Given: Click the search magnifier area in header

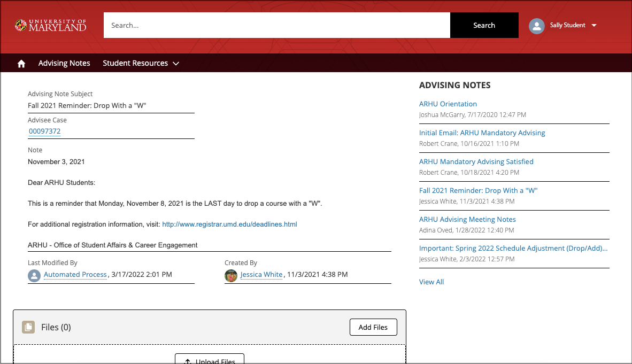Looking at the screenshot, I should (484, 25).
